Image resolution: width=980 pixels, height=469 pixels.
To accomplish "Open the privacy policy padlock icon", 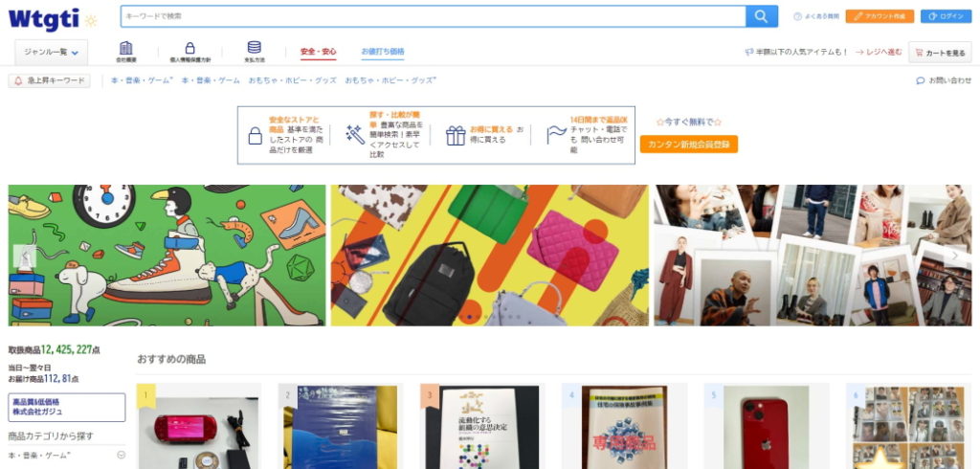I will (190, 48).
